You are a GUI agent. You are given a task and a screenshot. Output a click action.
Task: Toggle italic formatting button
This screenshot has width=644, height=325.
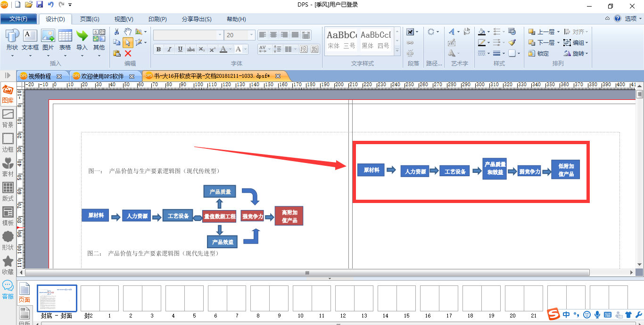coord(169,49)
